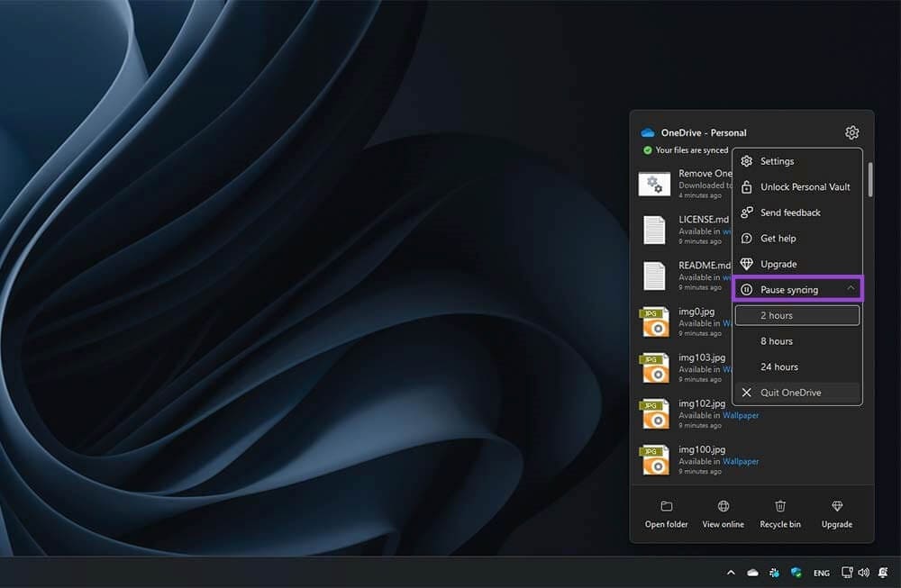
Task: Click the notification bell tray icon
Action: click(x=883, y=573)
